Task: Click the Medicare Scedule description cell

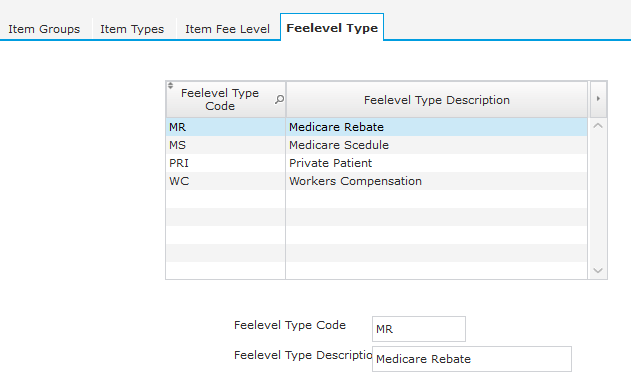Action: [437, 145]
